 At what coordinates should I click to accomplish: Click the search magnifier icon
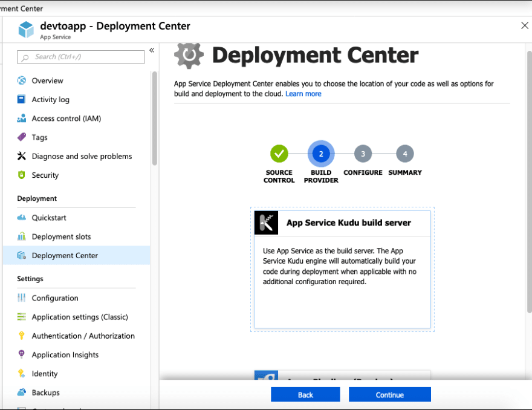[x=25, y=57]
